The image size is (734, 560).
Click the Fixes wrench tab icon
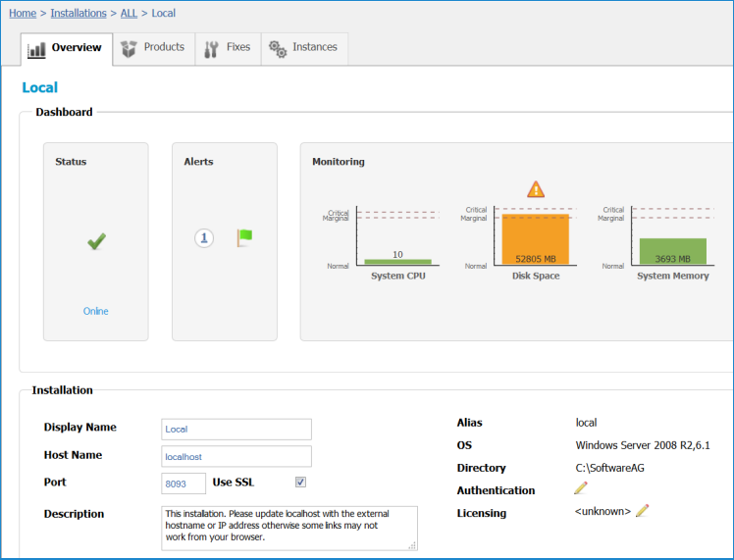[212, 49]
